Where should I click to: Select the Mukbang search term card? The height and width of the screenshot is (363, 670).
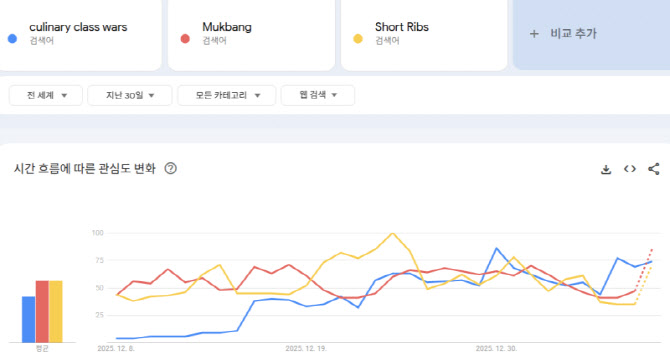pyautogui.click(x=251, y=34)
